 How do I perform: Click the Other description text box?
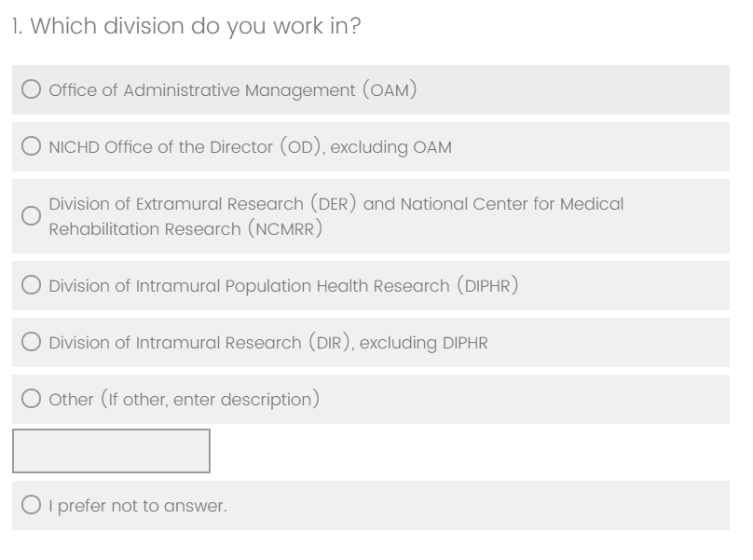pos(111,451)
